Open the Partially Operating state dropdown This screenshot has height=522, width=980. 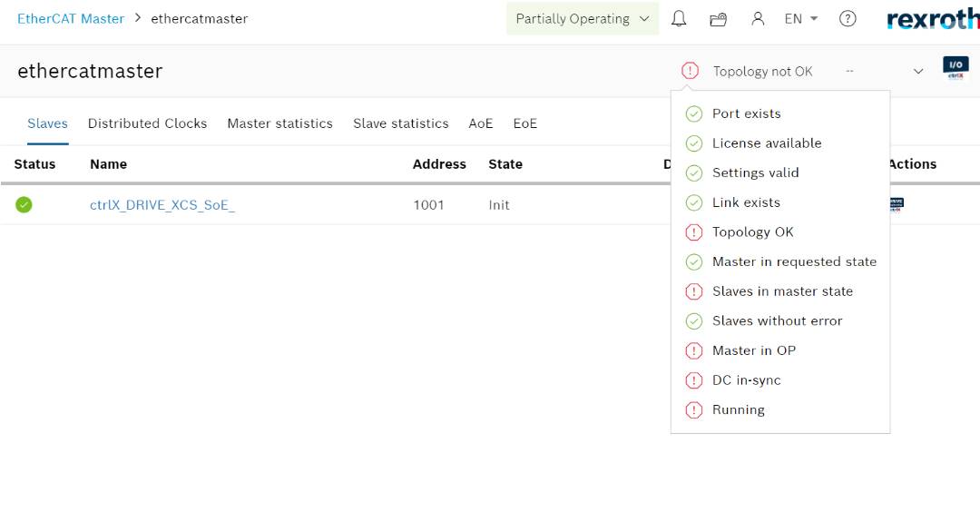(x=583, y=19)
